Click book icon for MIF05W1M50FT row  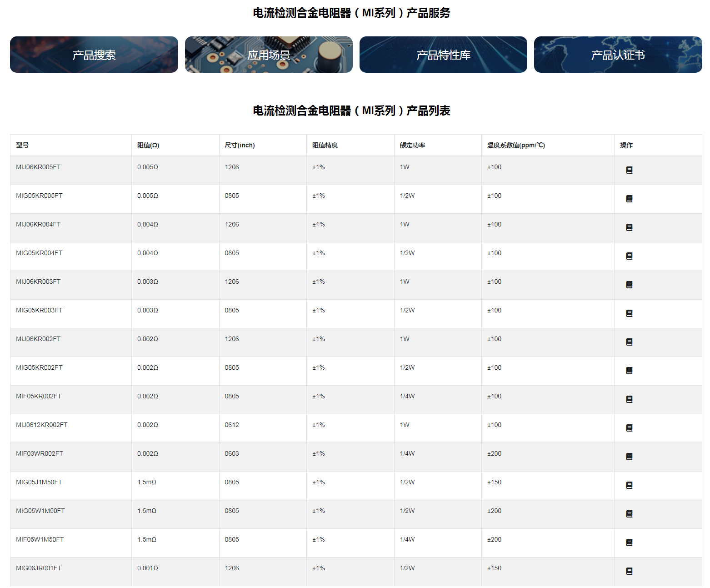[629, 543]
